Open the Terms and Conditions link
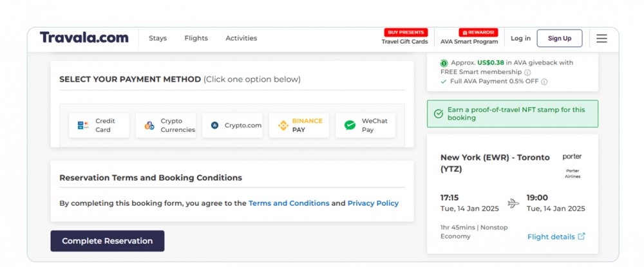This screenshot has height=267, width=644. (x=289, y=203)
